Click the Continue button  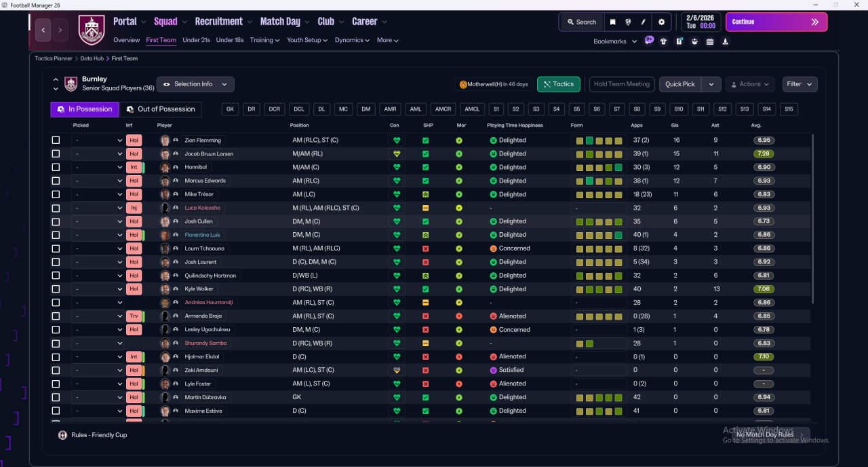[776, 22]
